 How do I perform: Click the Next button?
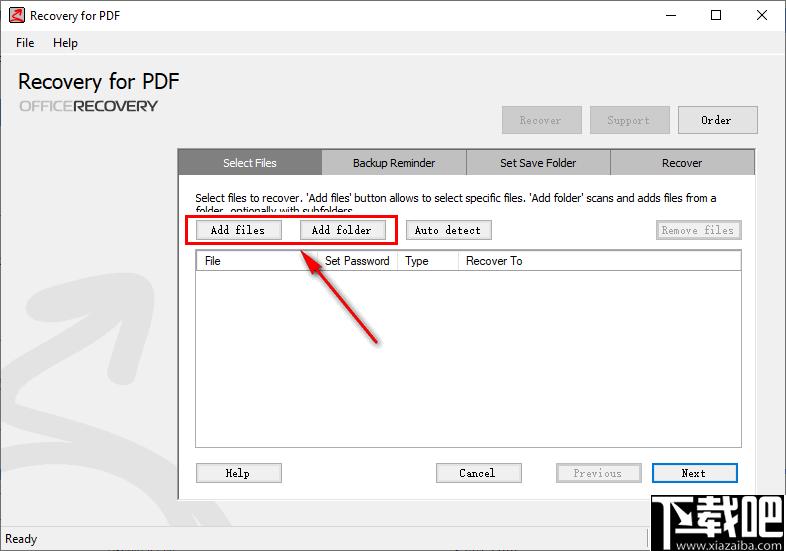[x=694, y=473]
